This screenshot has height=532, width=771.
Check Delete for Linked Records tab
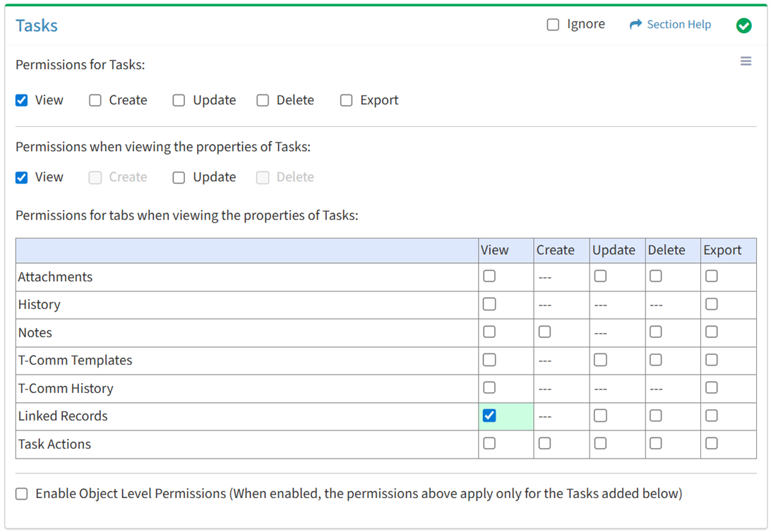pos(656,416)
